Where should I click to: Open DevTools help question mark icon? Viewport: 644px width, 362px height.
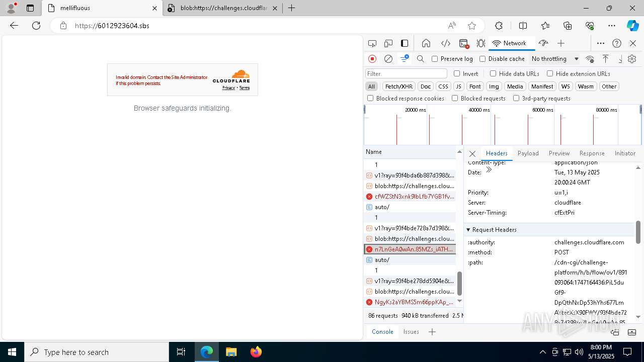click(617, 43)
